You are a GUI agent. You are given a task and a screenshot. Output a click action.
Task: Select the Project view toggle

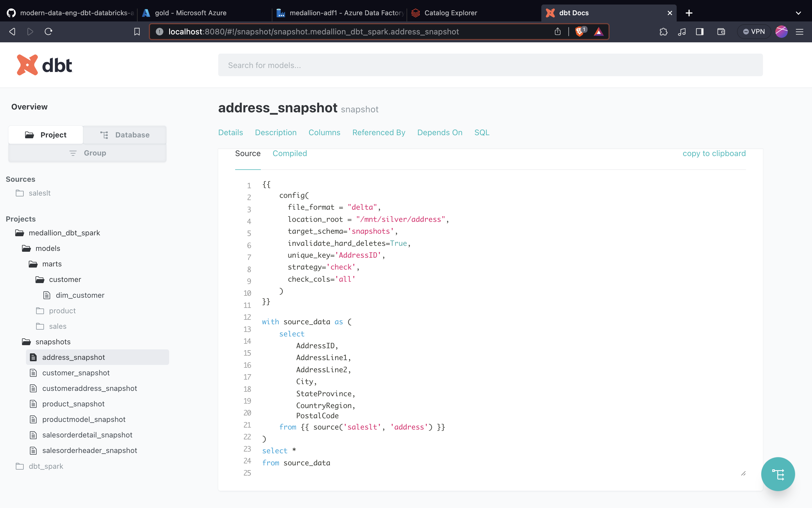click(46, 135)
